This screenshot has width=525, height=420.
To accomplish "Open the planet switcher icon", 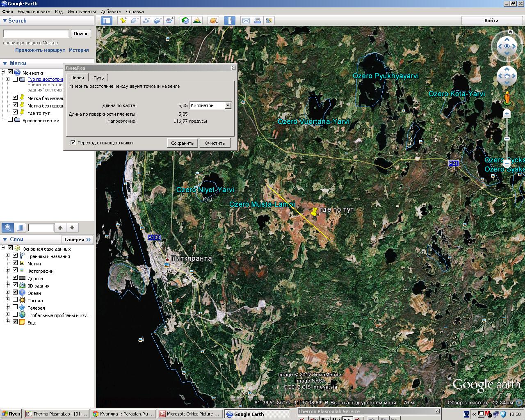I will point(213,21).
